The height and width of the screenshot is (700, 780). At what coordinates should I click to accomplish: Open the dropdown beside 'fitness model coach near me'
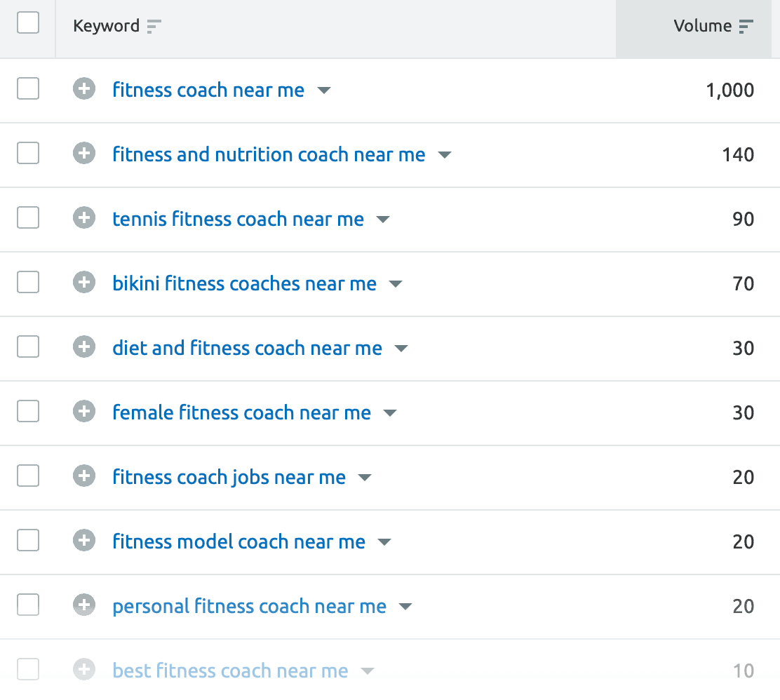[384, 541]
